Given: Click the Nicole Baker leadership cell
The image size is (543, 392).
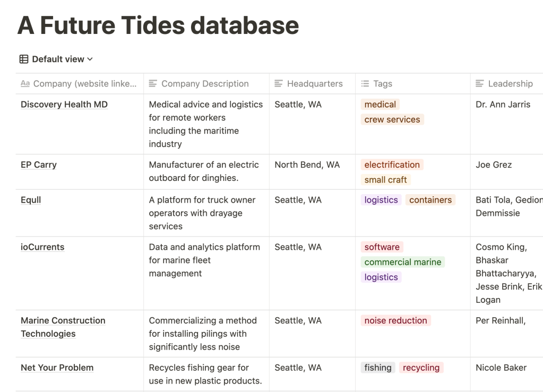Looking at the screenshot, I should point(501,368).
